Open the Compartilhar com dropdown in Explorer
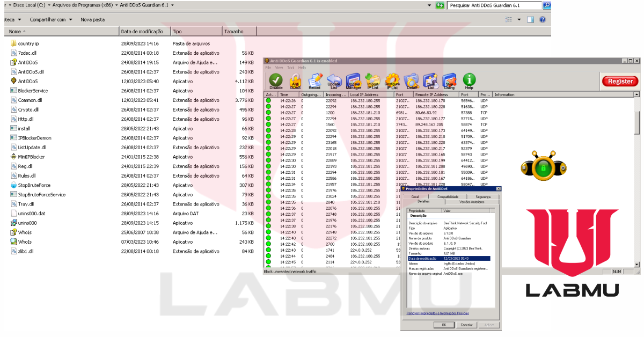Image resolution: width=644 pixels, height=337 pixels. pos(51,19)
